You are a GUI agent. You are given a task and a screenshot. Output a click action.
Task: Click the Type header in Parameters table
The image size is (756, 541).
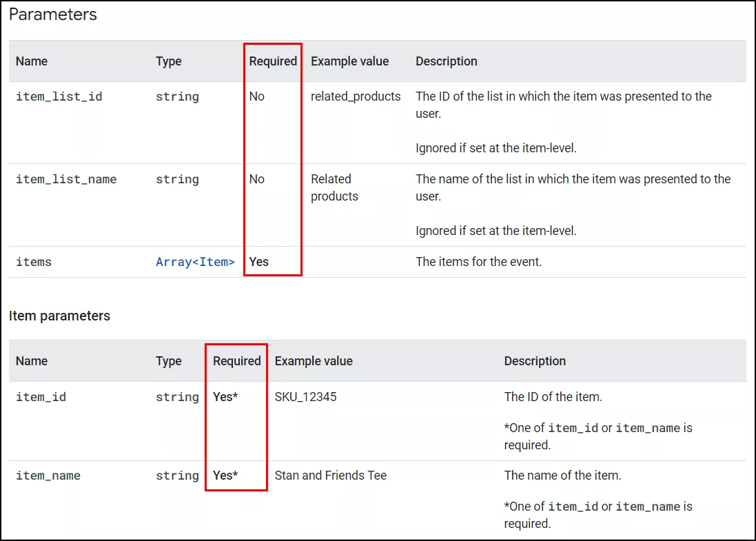[x=169, y=61]
